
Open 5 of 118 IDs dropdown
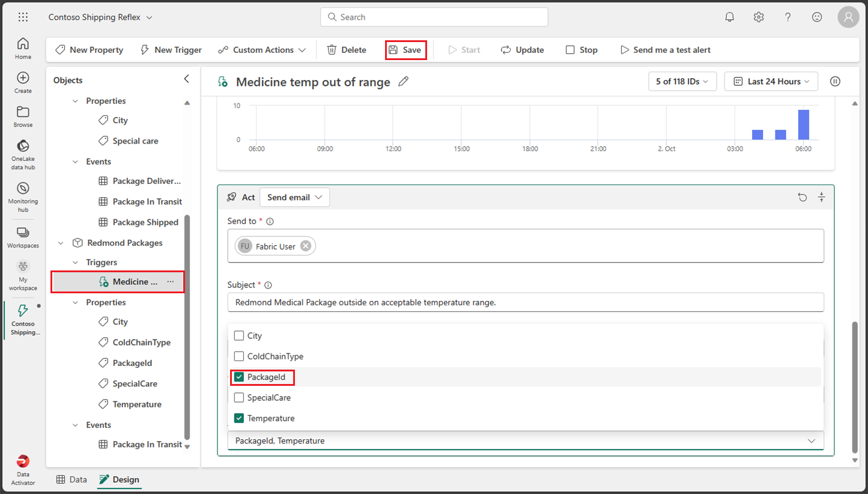point(682,81)
